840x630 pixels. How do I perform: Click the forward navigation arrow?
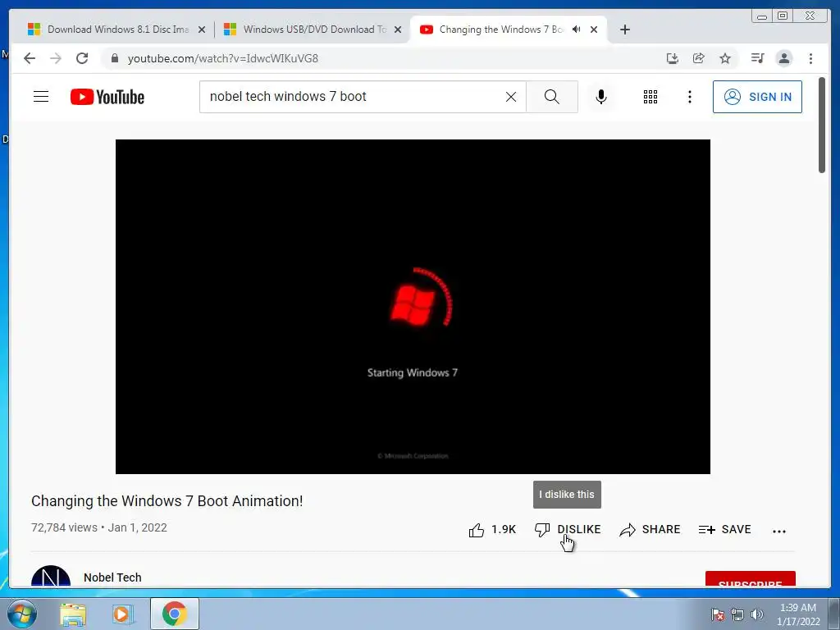[56, 58]
